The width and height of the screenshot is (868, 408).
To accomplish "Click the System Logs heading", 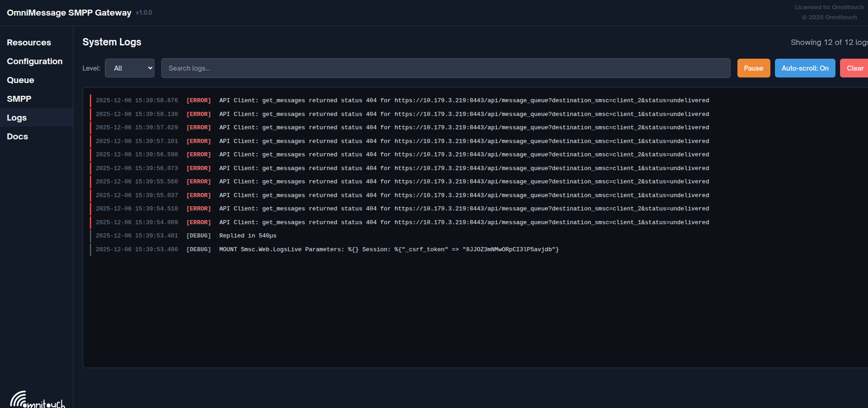I will pos(112,42).
